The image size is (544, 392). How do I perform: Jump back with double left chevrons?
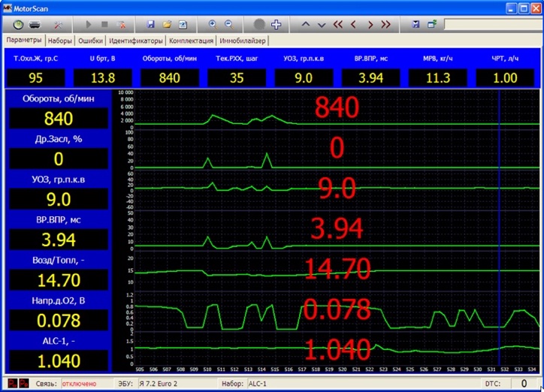(337, 24)
